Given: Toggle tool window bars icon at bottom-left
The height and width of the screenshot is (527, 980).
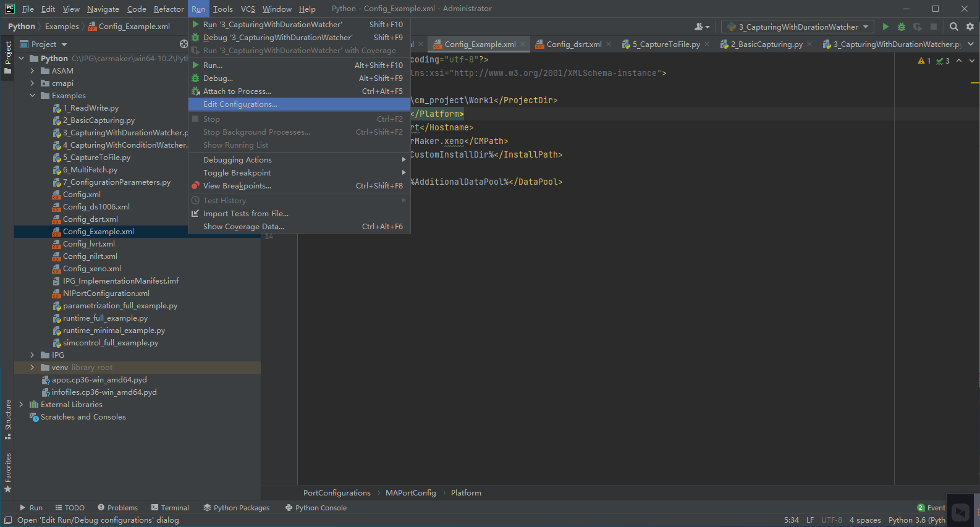Looking at the screenshot, I should (x=8, y=520).
